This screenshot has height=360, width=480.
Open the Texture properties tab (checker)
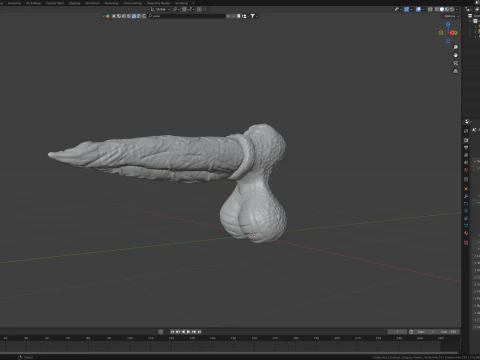(466, 243)
